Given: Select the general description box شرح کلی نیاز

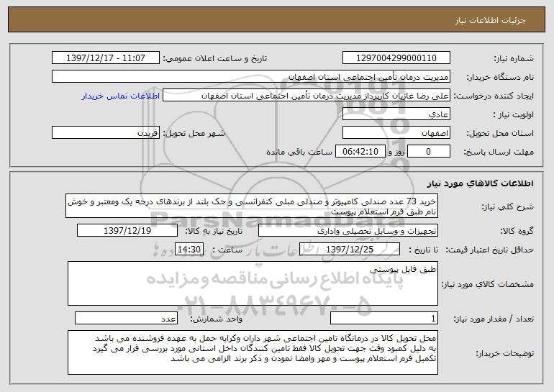Looking at the screenshot, I should coord(252,206).
